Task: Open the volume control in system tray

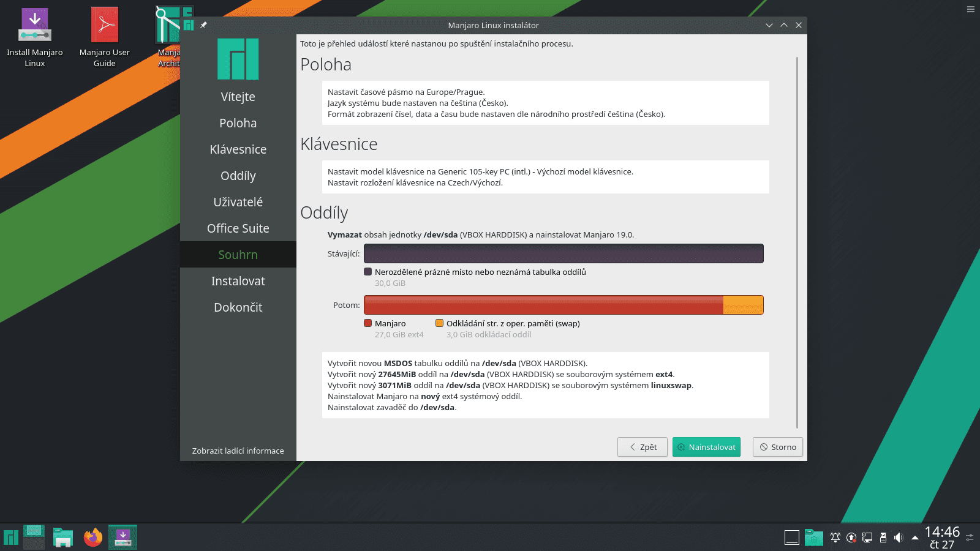Action: pos(899,537)
